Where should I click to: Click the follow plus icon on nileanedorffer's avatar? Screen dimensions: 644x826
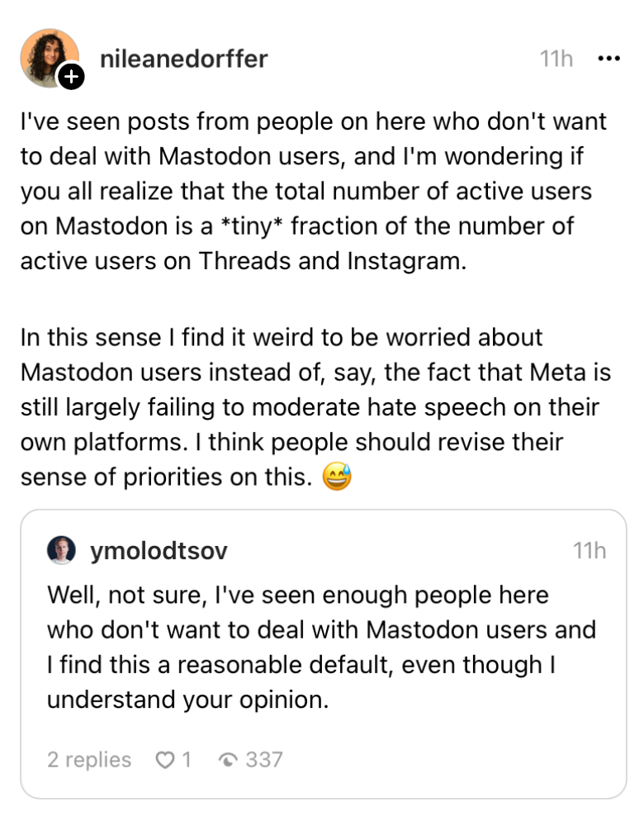[x=72, y=78]
